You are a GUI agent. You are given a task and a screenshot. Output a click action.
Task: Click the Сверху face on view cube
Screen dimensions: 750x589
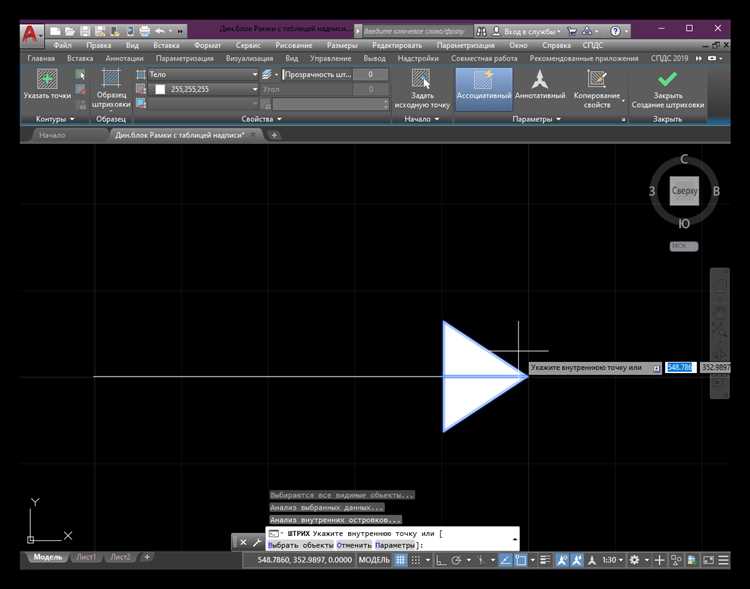(684, 191)
